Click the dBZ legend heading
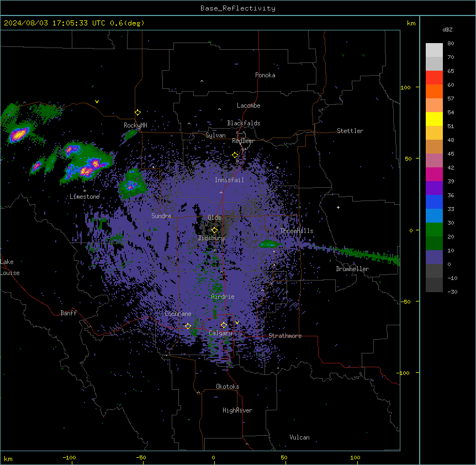The height and width of the screenshot is (465, 476). [x=447, y=29]
